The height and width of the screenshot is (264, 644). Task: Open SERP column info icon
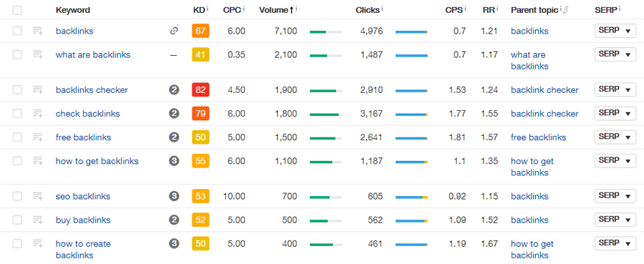(x=620, y=9)
